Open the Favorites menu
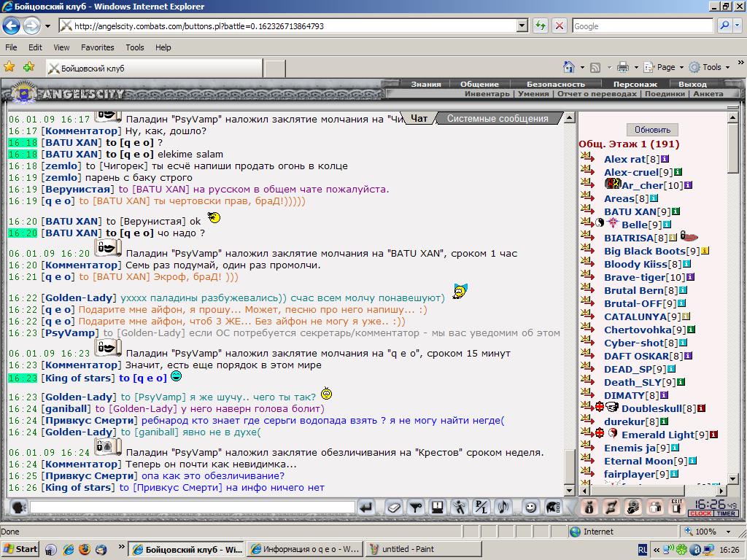The height and width of the screenshot is (560, 747). point(97,47)
